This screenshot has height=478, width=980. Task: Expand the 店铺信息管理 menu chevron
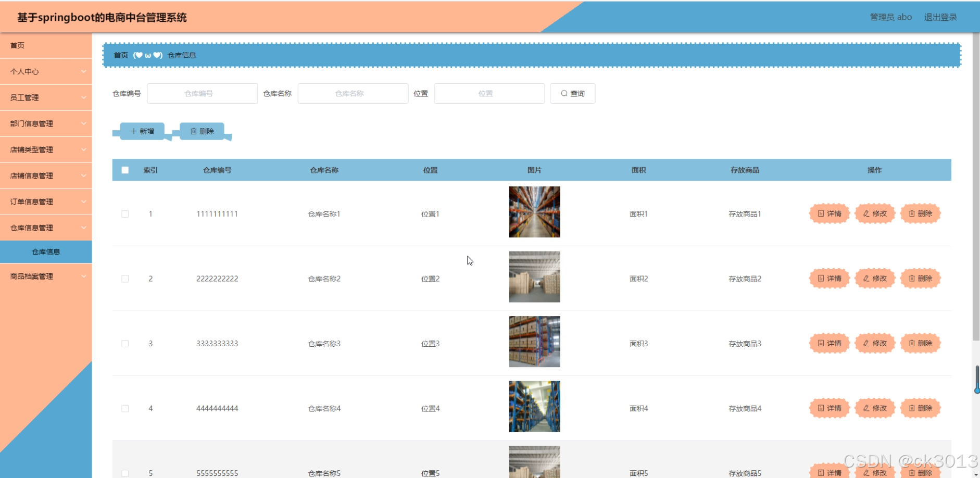pos(83,175)
